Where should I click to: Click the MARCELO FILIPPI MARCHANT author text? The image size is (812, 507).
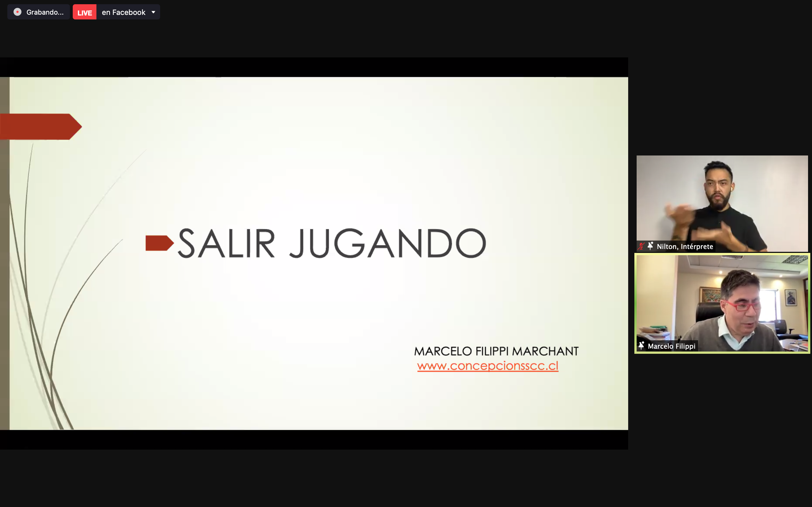pos(496,351)
